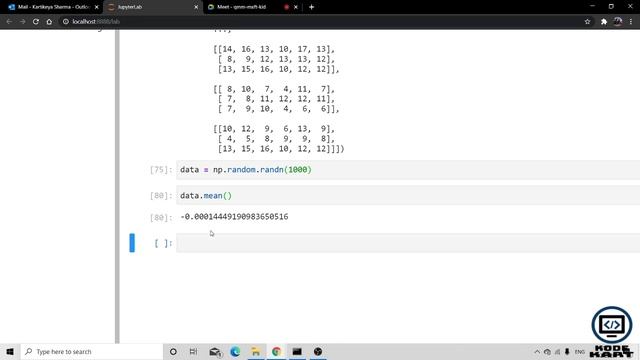Click the notebook side panel scrollbar
The image size is (640, 360).
click(x=117, y=186)
